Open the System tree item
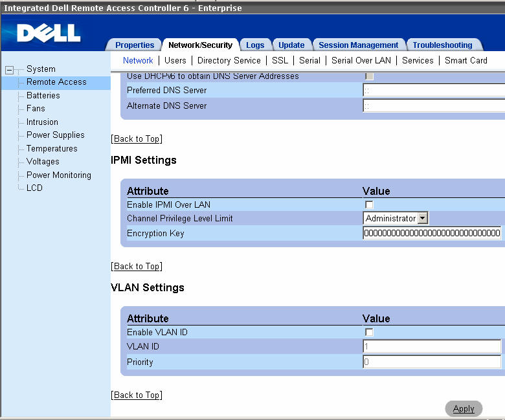 (x=41, y=69)
